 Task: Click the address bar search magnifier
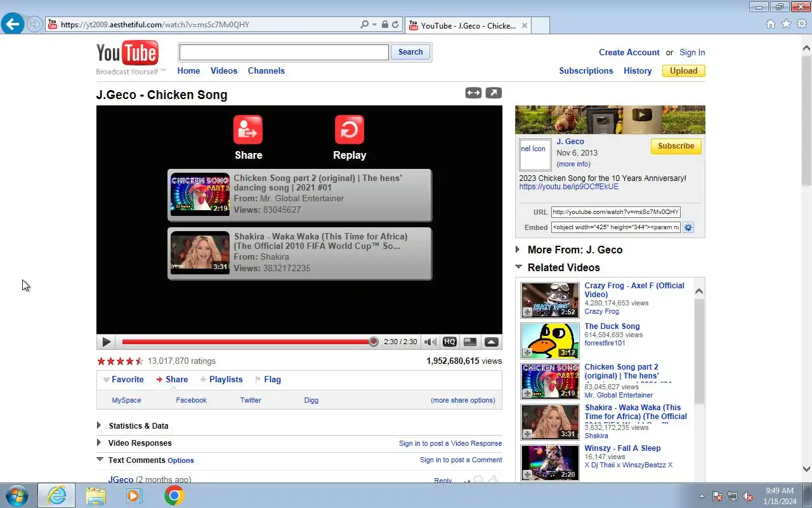click(x=364, y=25)
